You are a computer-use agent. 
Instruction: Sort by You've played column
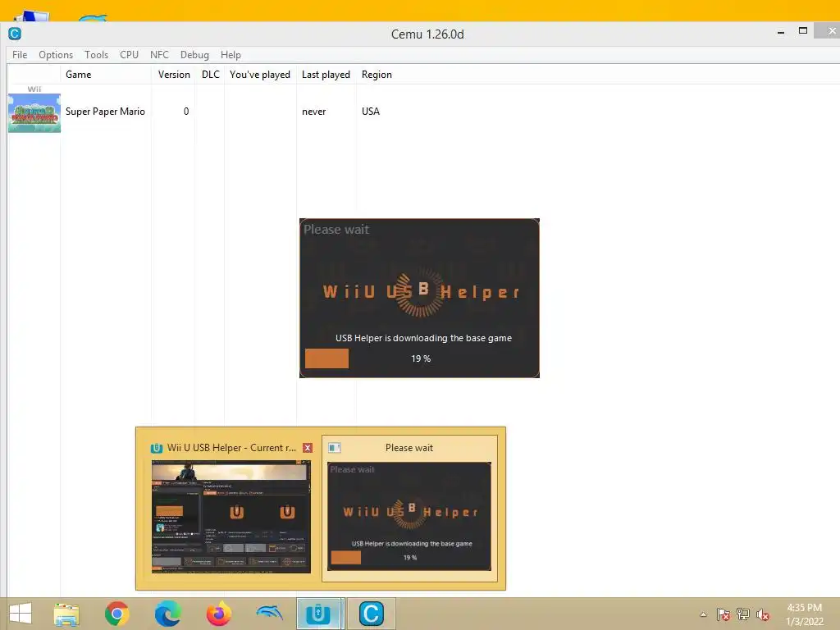tap(260, 75)
